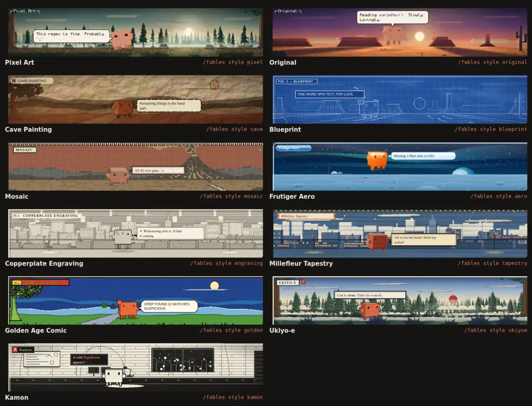Image resolution: width=532 pixels, height=406 pixels.
Task: Click the 'UKIYO-E' cartouche label
Action: (288, 282)
